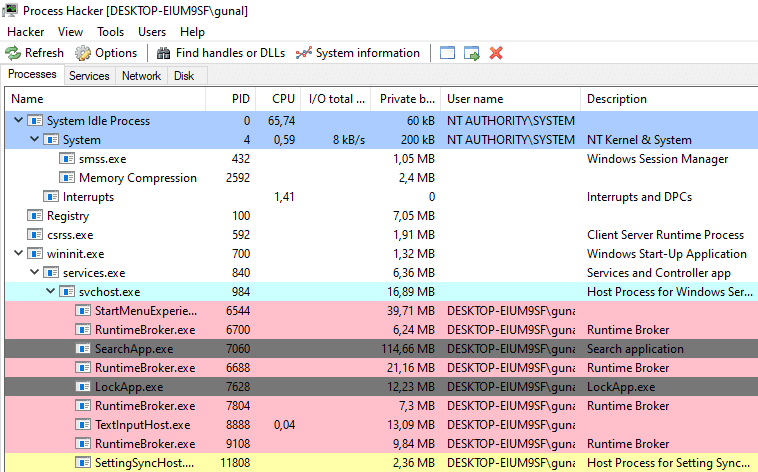
Task: Click the 65,74 CPU value
Action: pos(281,121)
